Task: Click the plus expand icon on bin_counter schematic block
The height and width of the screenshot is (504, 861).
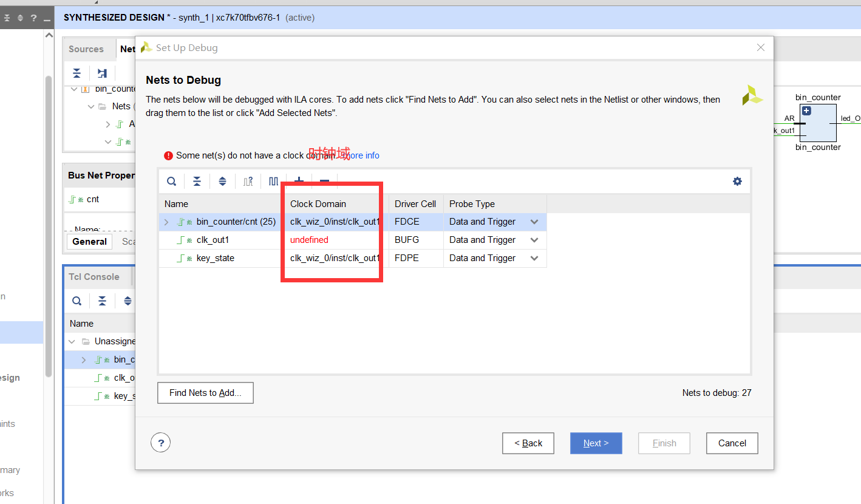Action: [806, 111]
